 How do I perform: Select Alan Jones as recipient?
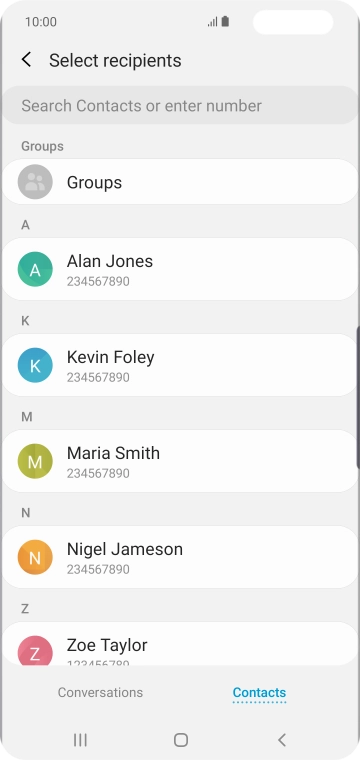point(180,269)
